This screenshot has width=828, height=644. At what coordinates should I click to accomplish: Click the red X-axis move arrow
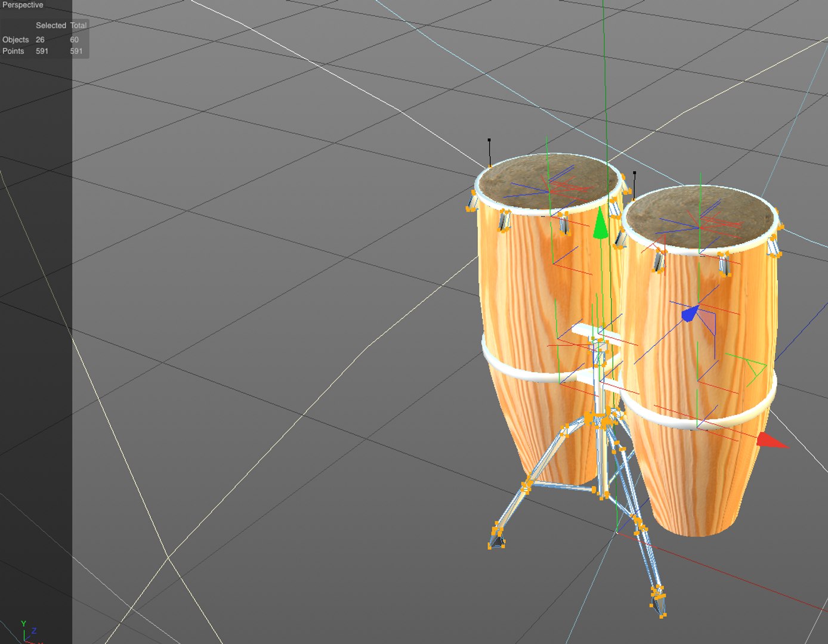tap(772, 440)
